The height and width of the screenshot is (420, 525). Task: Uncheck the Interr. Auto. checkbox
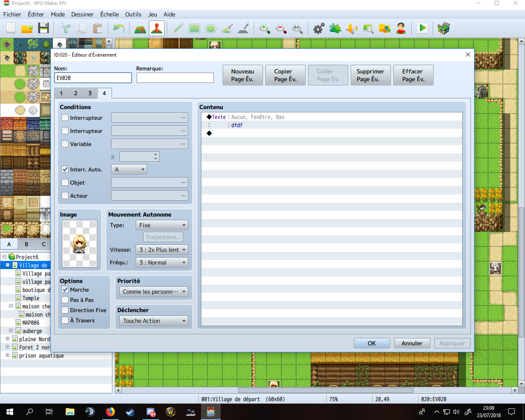coord(65,169)
